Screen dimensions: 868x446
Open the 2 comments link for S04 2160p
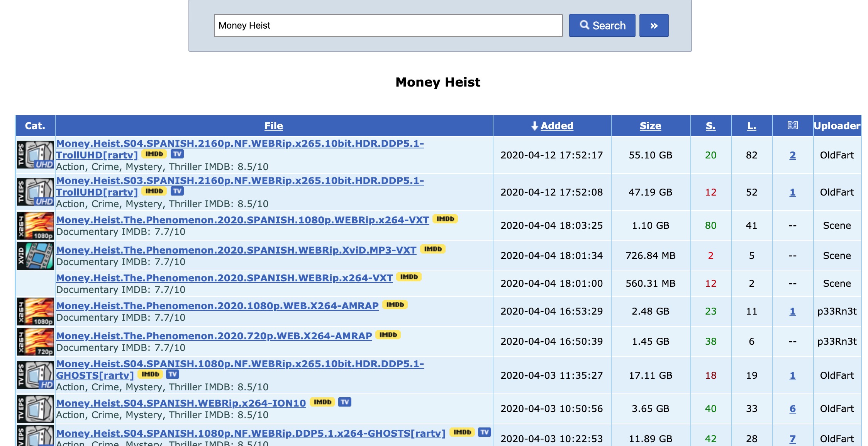click(x=792, y=155)
